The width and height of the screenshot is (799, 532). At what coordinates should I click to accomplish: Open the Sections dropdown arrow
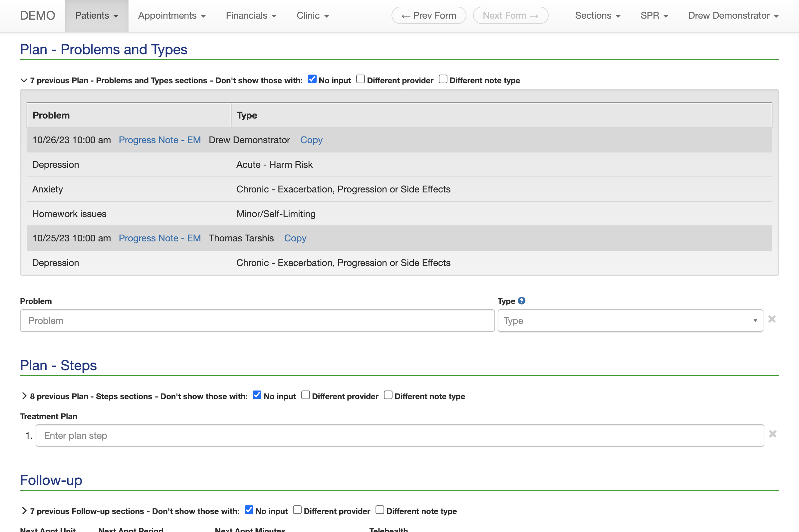pos(618,16)
